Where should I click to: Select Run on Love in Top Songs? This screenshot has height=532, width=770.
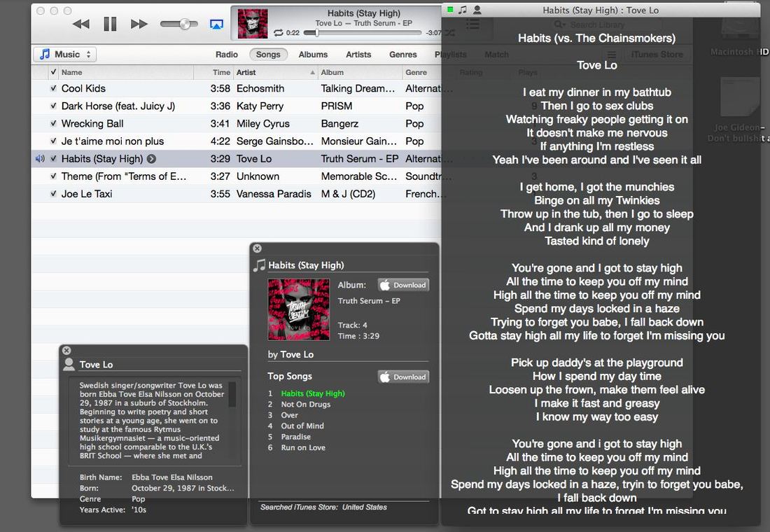tap(303, 447)
